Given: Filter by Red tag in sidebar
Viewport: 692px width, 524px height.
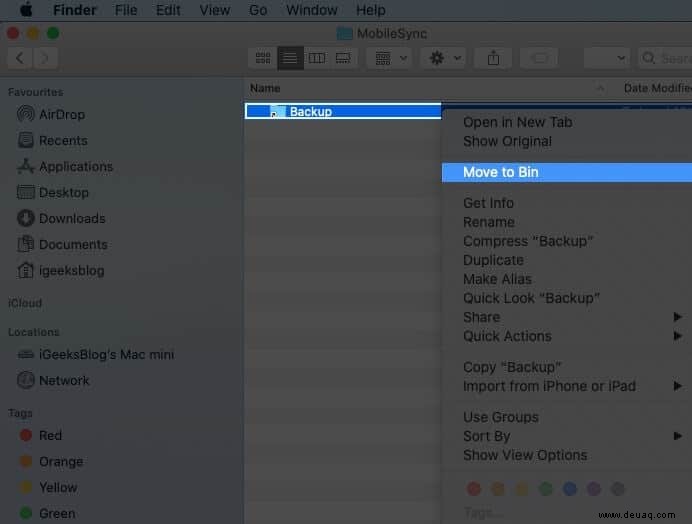Looking at the screenshot, I should (41, 435).
